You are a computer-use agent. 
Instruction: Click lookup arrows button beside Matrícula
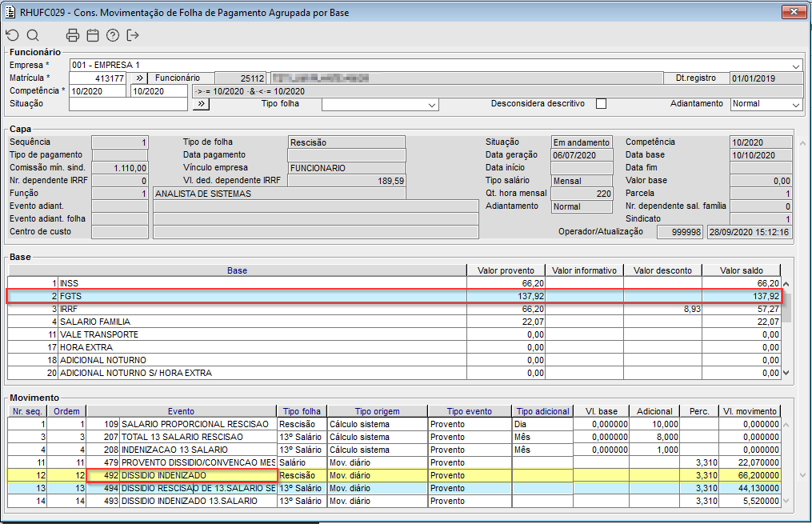138,78
